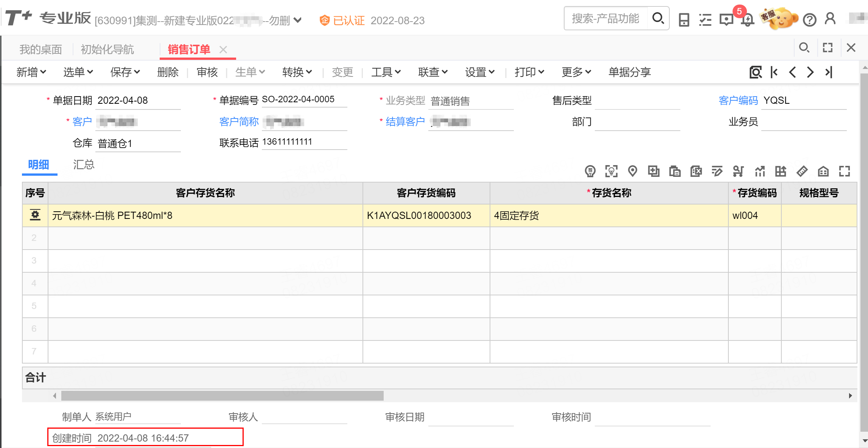Expand detail table to fullscreen icon
The height and width of the screenshot is (448, 868).
pyautogui.click(x=844, y=171)
